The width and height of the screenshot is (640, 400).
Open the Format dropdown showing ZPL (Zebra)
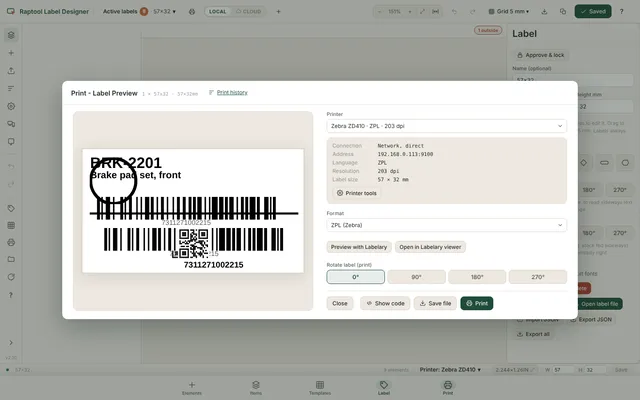coord(447,225)
